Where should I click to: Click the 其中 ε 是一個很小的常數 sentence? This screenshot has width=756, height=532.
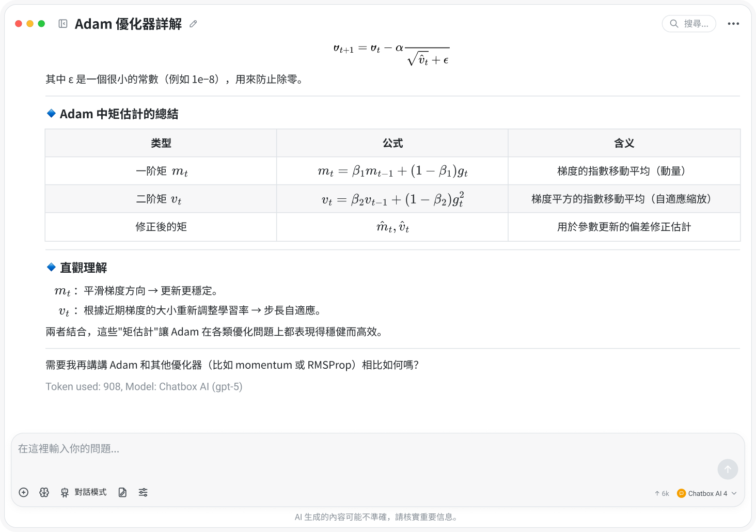[175, 79]
